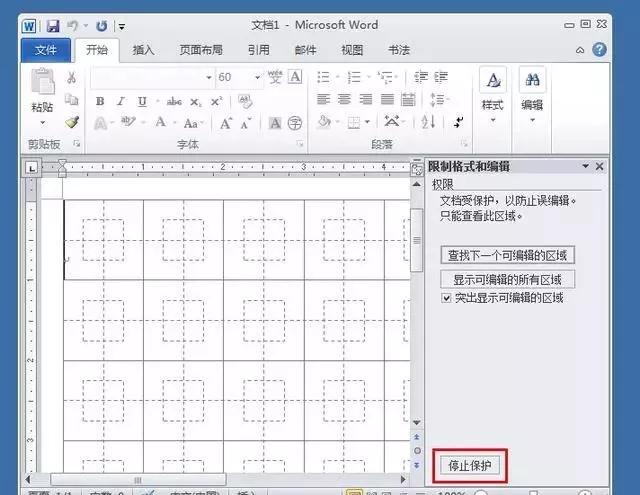Toggle Strikethrough abc formatting
Screen dimensions: 640x495
(x=174, y=102)
